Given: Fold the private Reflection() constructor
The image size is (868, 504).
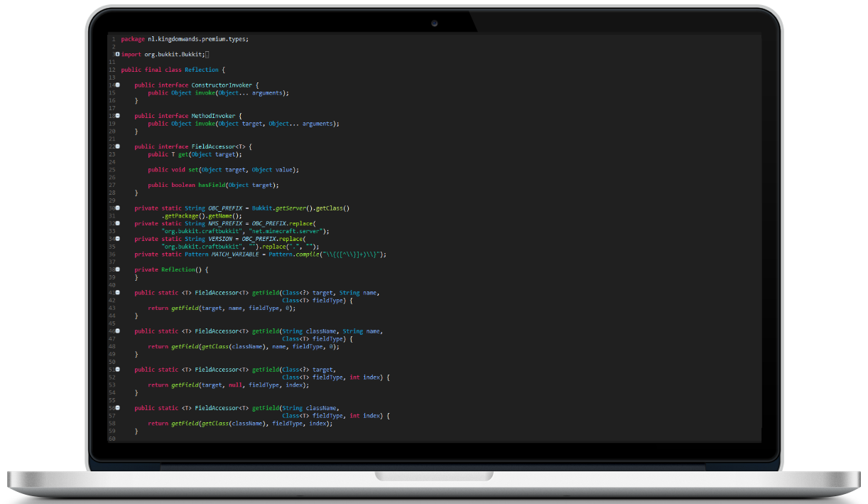Looking at the screenshot, I should point(117,269).
